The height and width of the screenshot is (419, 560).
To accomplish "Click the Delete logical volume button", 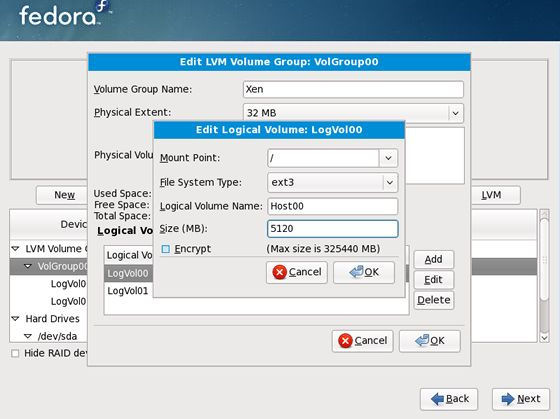I will pyautogui.click(x=434, y=300).
